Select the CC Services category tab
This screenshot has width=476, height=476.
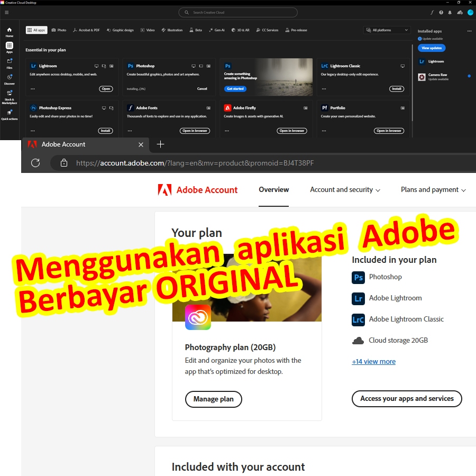click(x=268, y=30)
